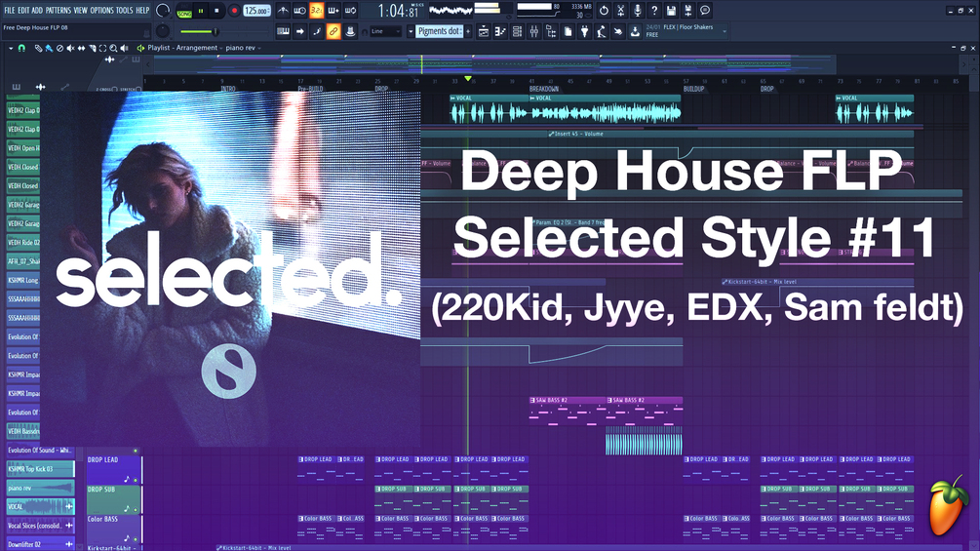980x551 pixels.
Task: Open the ADD menu
Action: click(37, 11)
